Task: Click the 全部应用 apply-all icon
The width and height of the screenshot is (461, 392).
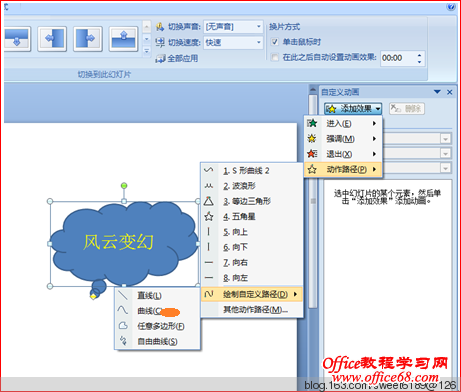Action: point(161,59)
